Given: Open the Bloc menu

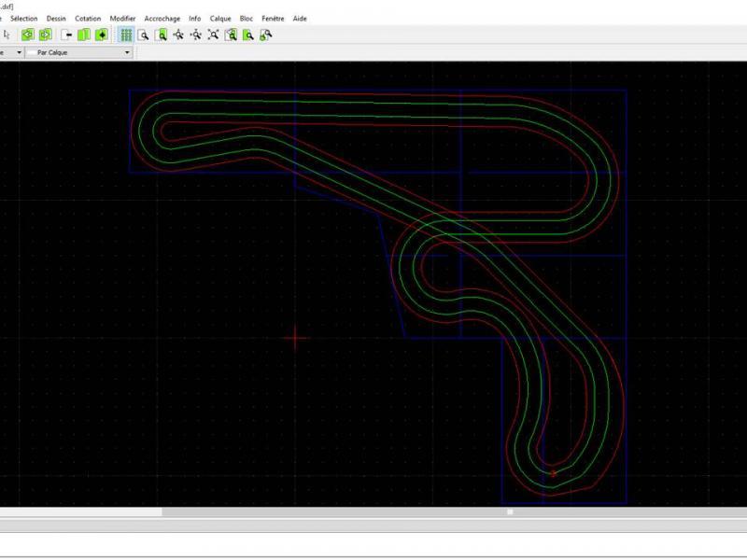Looking at the screenshot, I should [x=247, y=19].
